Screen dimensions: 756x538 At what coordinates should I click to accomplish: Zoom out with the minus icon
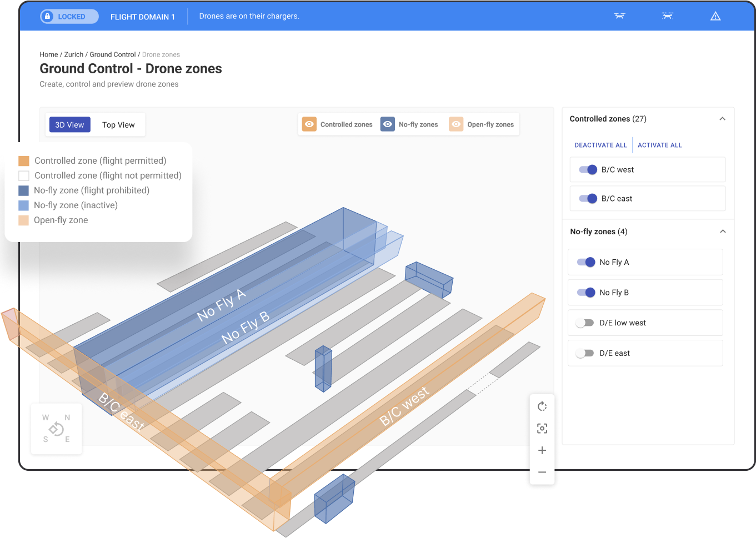(x=542, y=472)
